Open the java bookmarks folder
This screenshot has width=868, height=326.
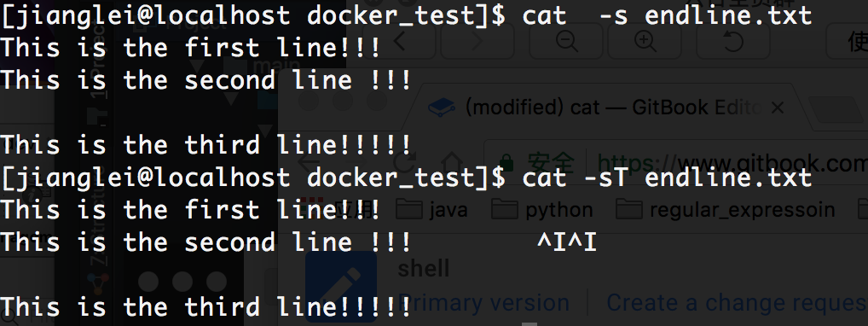coord(431,210)
